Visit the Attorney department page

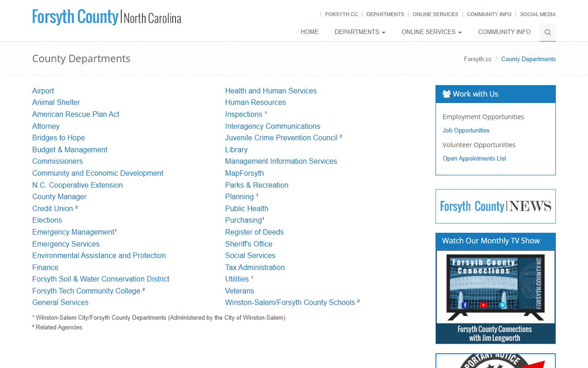coord(46,126)
